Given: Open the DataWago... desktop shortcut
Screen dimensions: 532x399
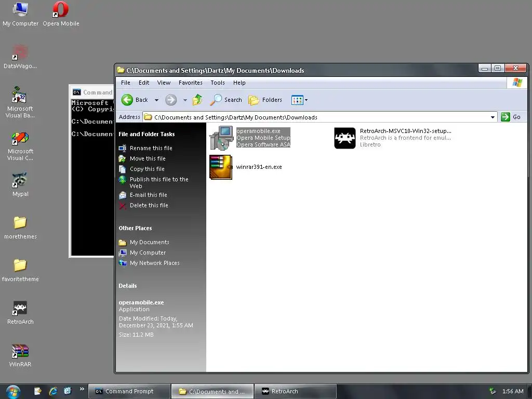Looking at the screenshot, I should pos(20,56).
